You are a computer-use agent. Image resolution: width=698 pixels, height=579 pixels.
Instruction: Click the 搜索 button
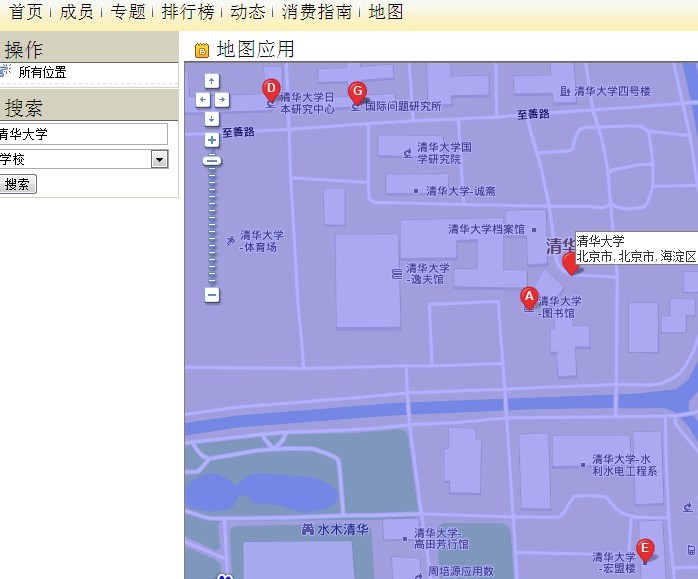pyautogui.click(x=17, y=184)
